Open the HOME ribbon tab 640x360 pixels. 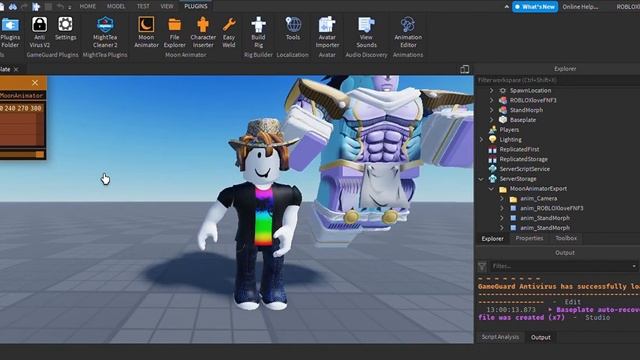(87, 6)
